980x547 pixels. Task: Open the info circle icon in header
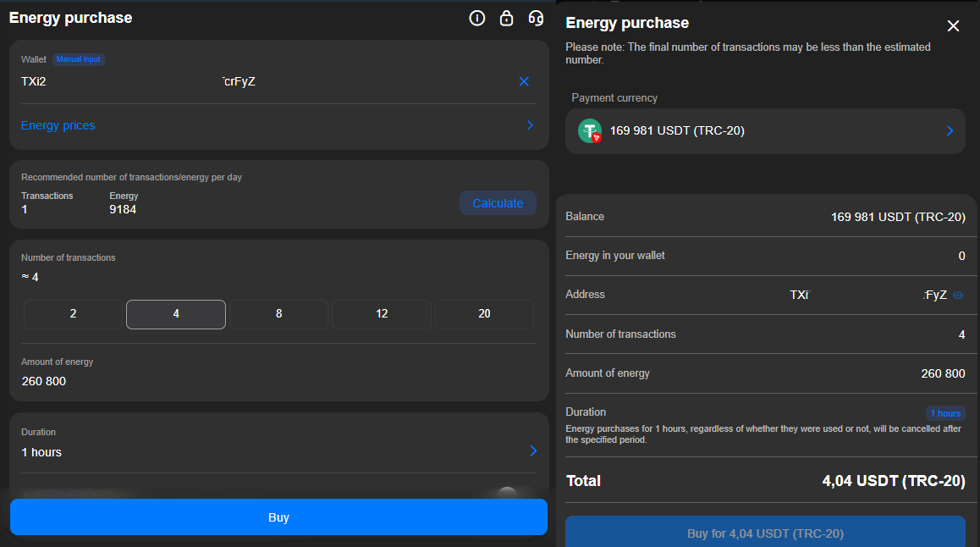click(x=476, y=18)
